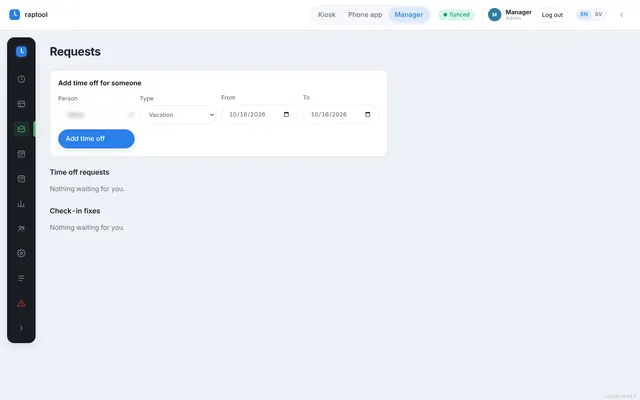The image size is (640, 400).
Task: Switch language to EN
Action: (584, 14)
